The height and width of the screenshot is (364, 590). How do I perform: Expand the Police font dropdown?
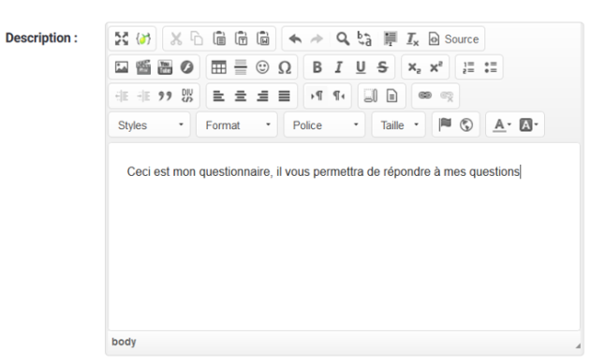[x=324, y=124]
